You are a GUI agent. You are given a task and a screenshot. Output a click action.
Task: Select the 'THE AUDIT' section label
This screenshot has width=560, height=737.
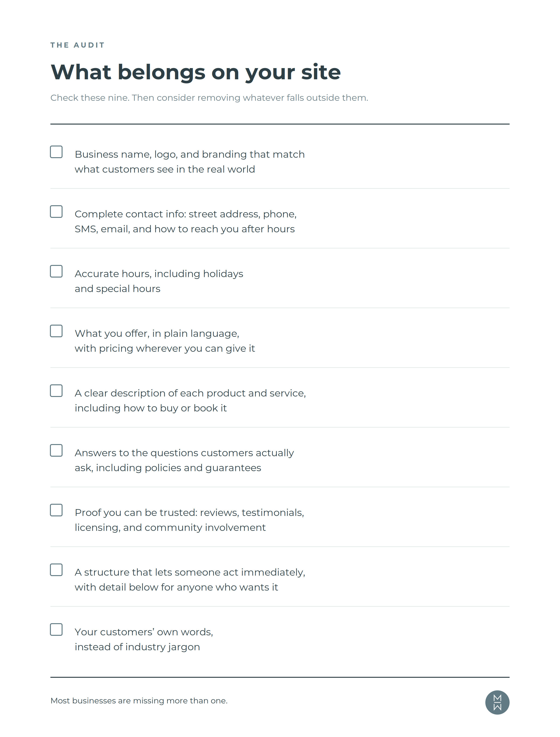[x=78, y=45]
